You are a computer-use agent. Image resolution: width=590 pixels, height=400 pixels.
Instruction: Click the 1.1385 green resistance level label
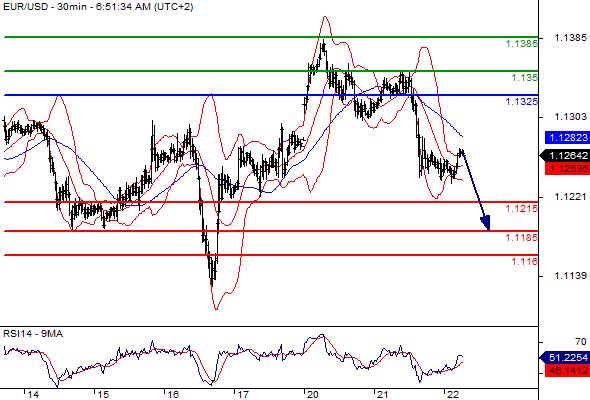pyautogui.click(x=522, y=44)
